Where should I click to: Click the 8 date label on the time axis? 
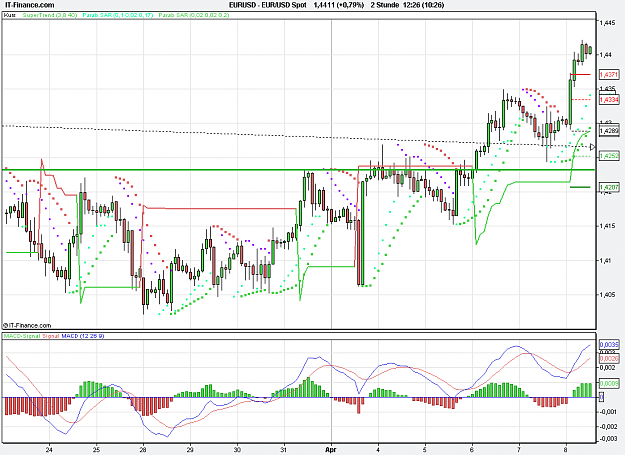coord(566,450)
